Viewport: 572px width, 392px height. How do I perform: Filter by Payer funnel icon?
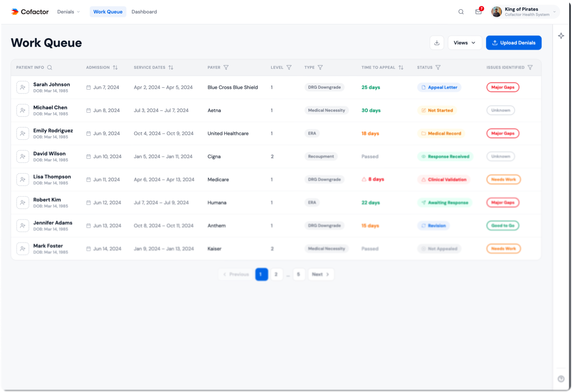(x=226, y=67)
